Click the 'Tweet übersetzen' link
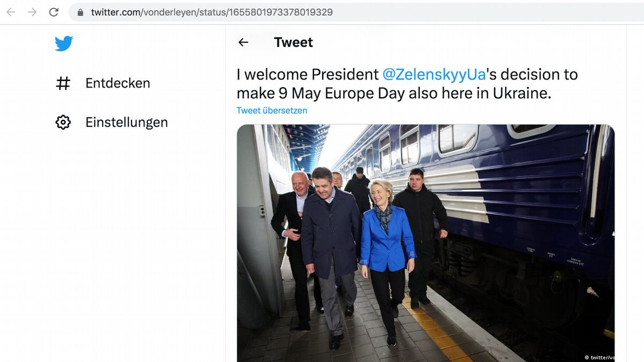 tap(272, 111)
